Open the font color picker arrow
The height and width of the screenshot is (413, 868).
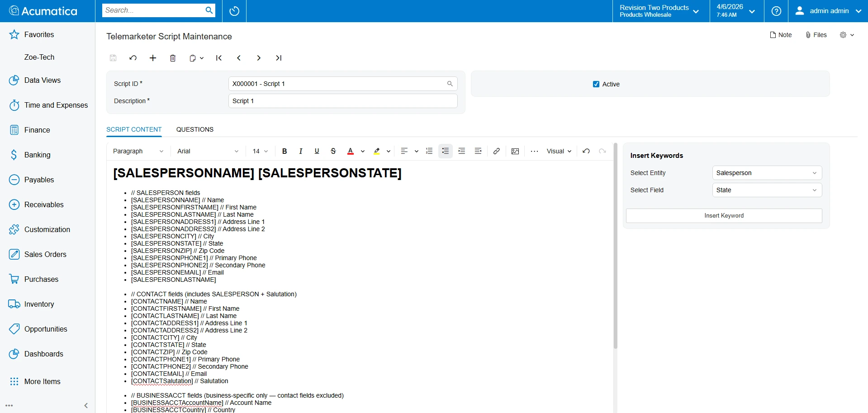click(x=363, y=151)
